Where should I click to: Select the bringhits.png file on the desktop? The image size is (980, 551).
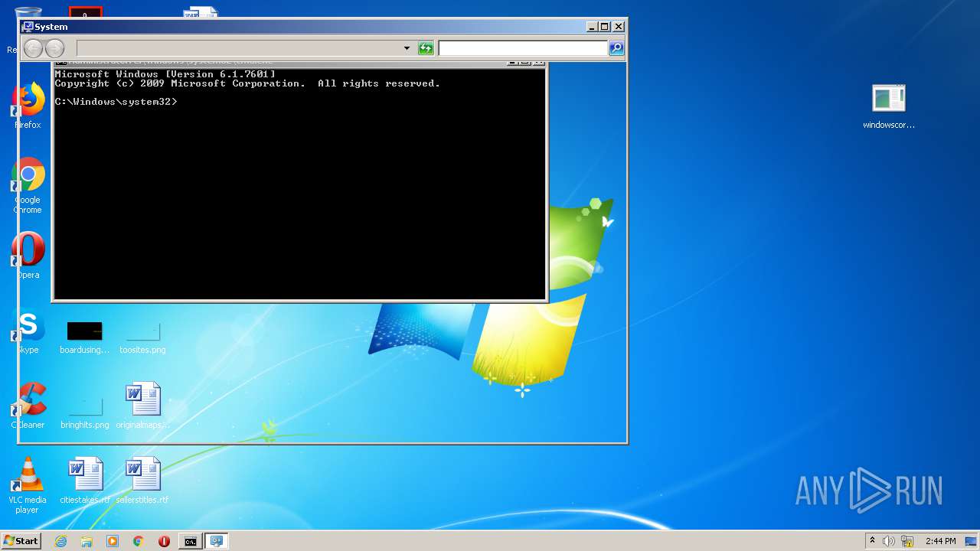84,412
